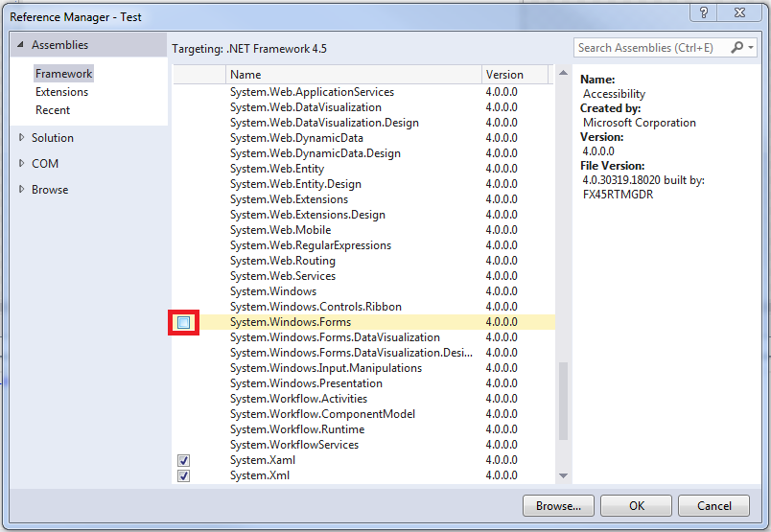Confirm with the OK button
This screenshot has width=771, height=532.
637,506
